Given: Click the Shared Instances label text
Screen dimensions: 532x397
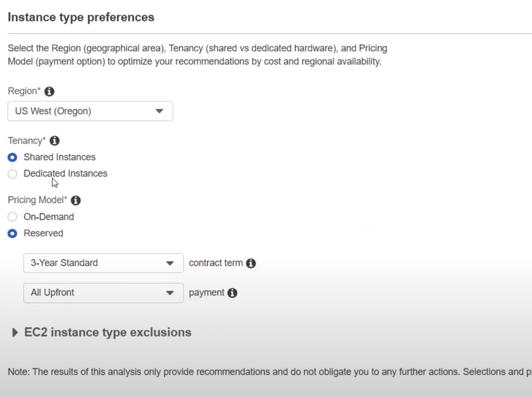Looking at the screenshot, I should [59, 157].
